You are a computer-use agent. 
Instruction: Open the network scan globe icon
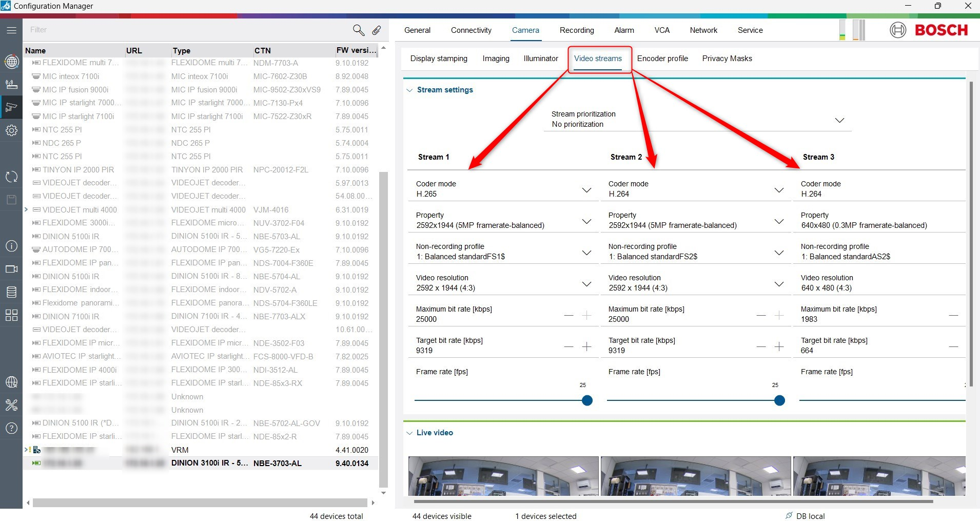[11, 62]
